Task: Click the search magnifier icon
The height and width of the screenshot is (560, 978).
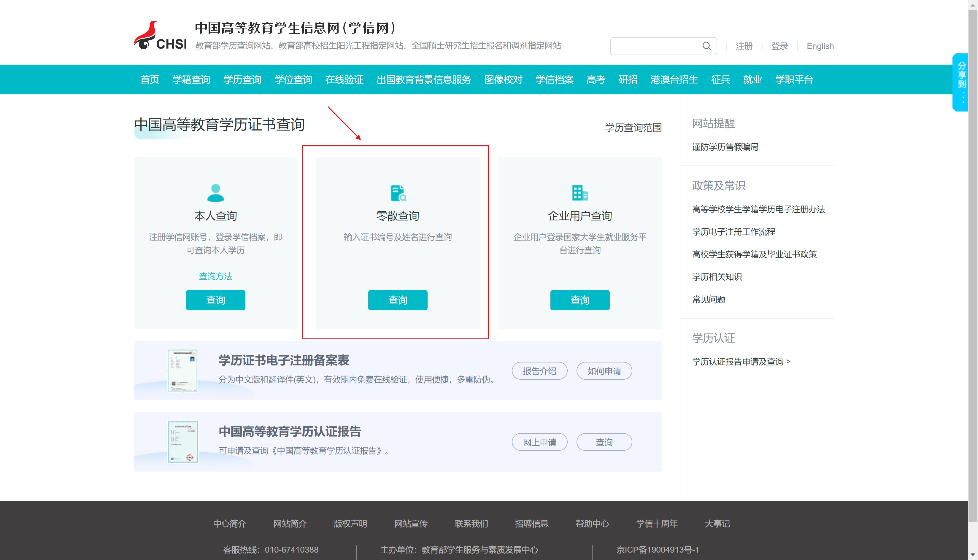Action: coord(706,46)
